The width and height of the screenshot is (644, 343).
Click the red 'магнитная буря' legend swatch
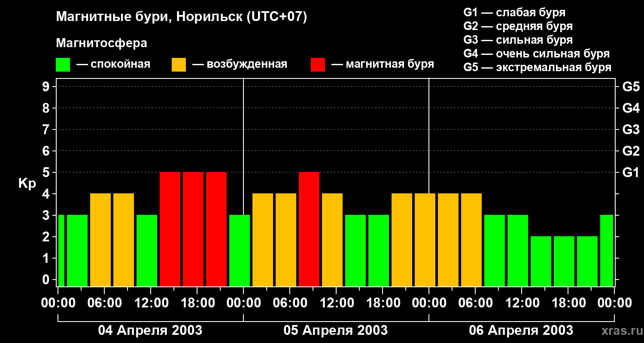pyautogui.click(x=318, y=65)
